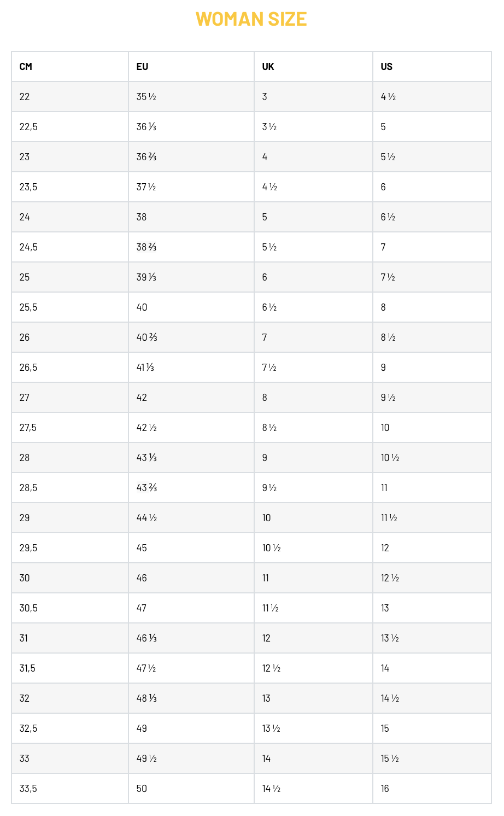Click the EU 35 ½ cell
Image resolution: width=504 pixels, height=816 pixels.
tap(146, 97)
